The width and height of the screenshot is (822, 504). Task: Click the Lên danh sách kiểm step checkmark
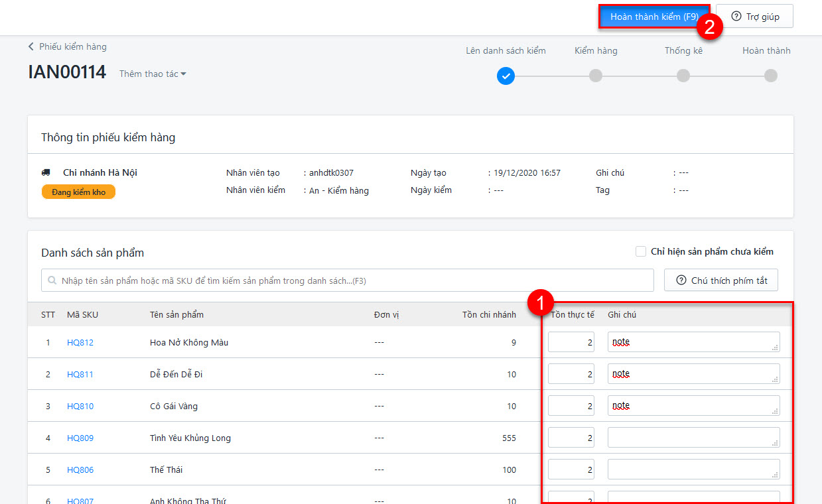(506, 76)
